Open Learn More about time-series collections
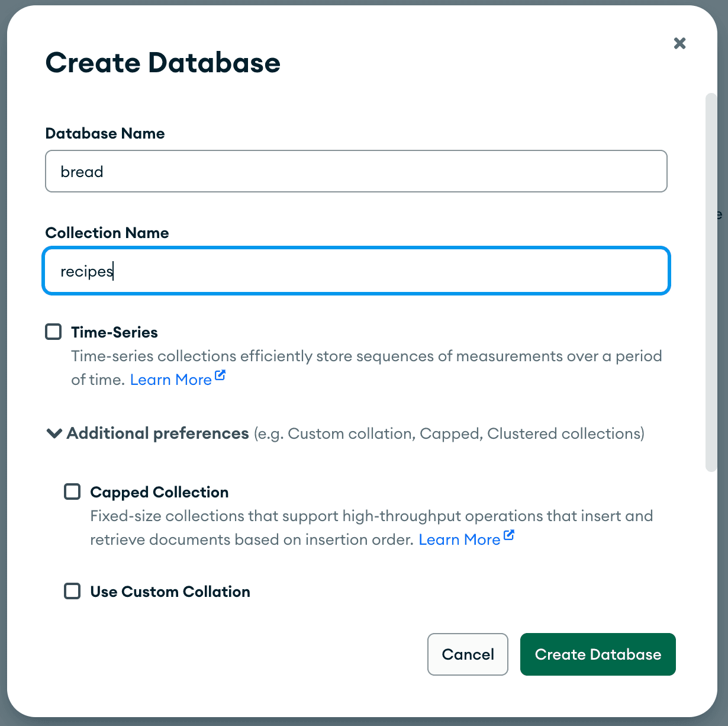The height and width of the screenshot is (726, 728). pos(170,379)
